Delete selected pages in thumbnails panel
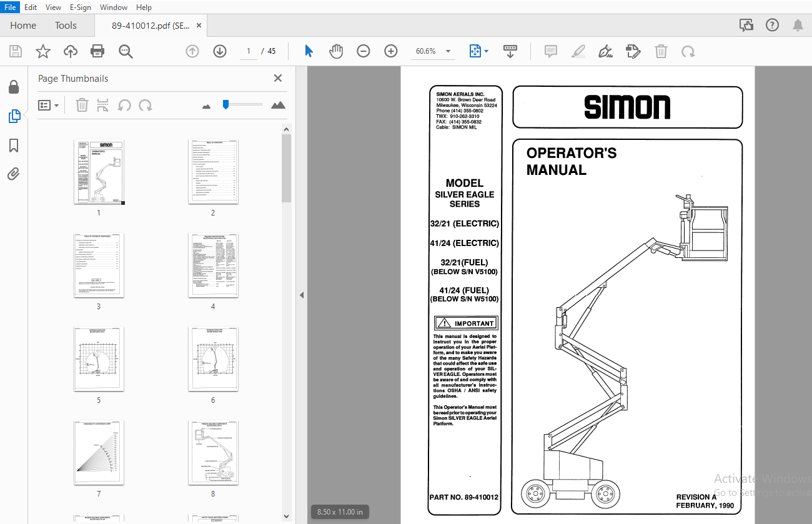 point(82,105)
